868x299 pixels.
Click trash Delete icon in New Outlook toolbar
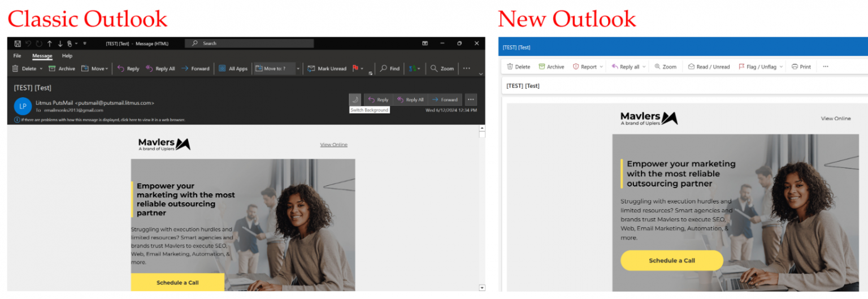tap(510, 67)
